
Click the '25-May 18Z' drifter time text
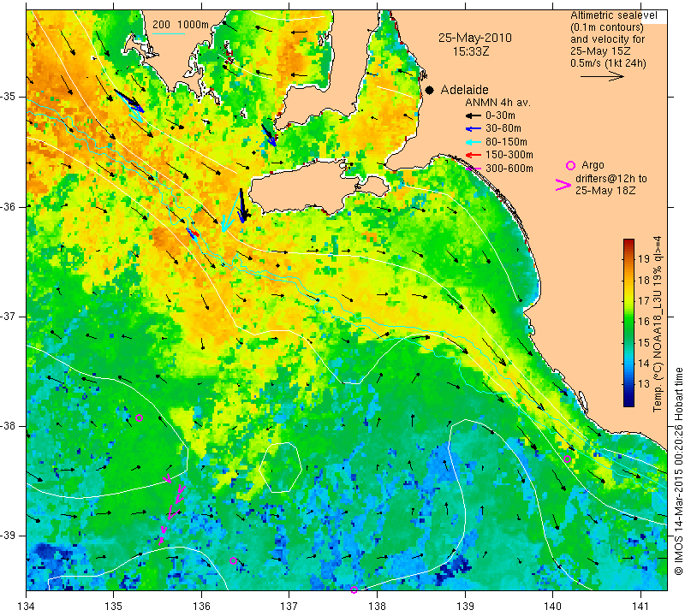coord(605,191)
